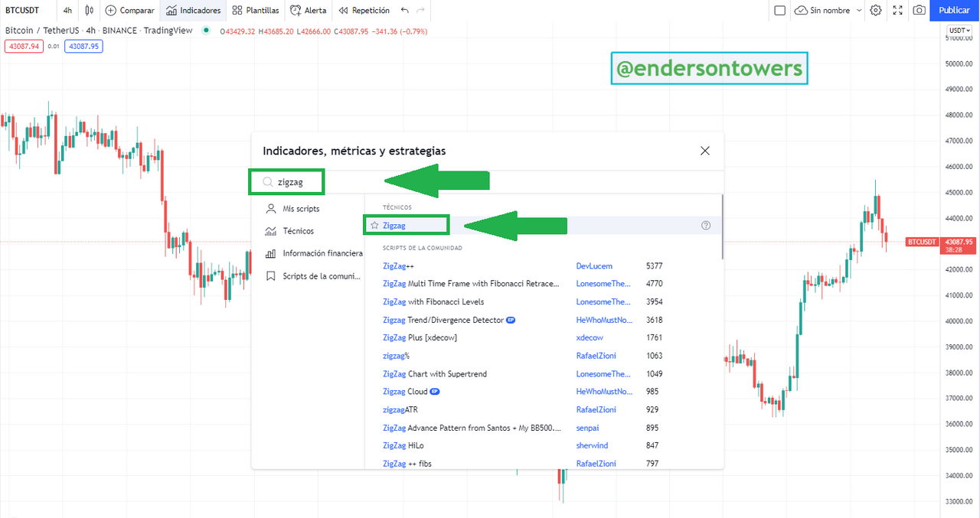The height and width of the screenshot is (518, 980).
Task: Open the Sin nombre cloud layout menu
Action: click(x=828, y=11)
